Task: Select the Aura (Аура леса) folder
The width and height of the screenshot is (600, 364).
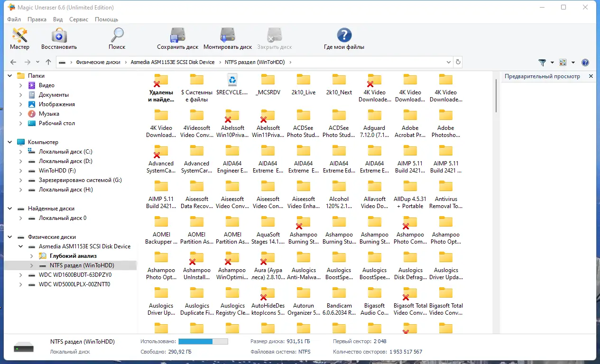Action: point(268,265)
